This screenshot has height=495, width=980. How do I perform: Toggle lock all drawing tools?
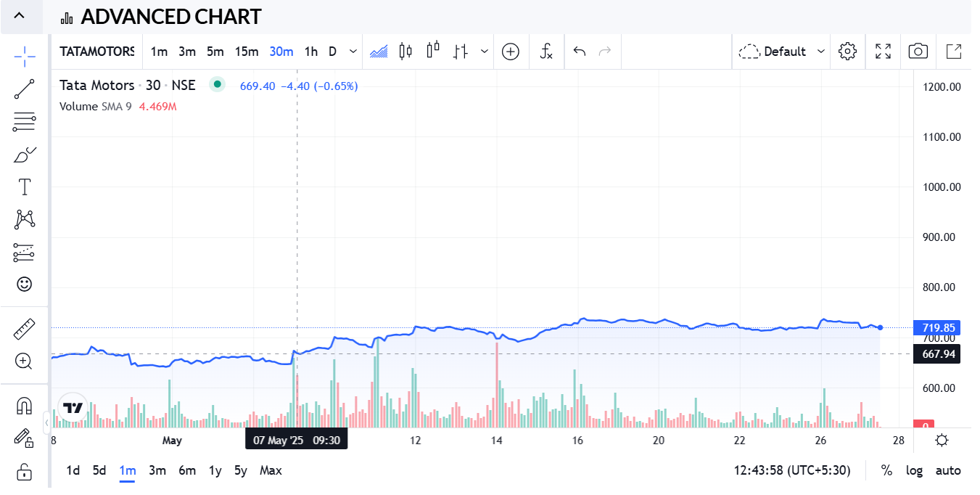click(24, 472)
